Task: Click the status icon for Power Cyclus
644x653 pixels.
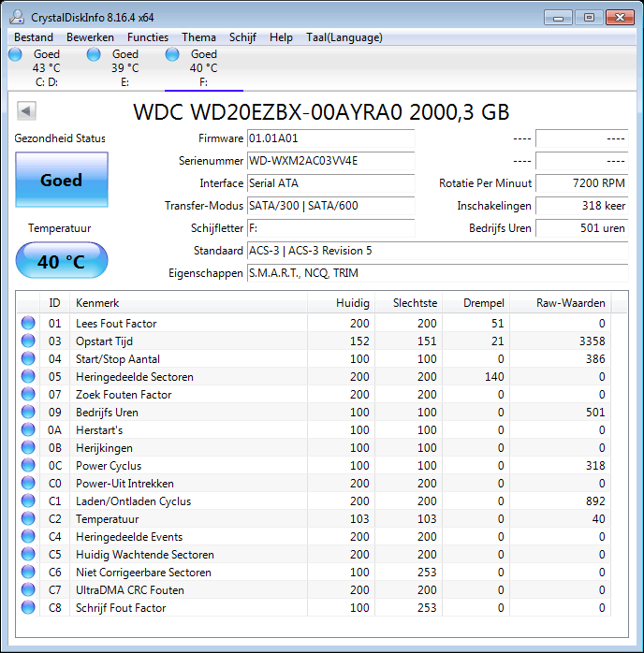Action: pyautogui.click(x=28, y=465)
